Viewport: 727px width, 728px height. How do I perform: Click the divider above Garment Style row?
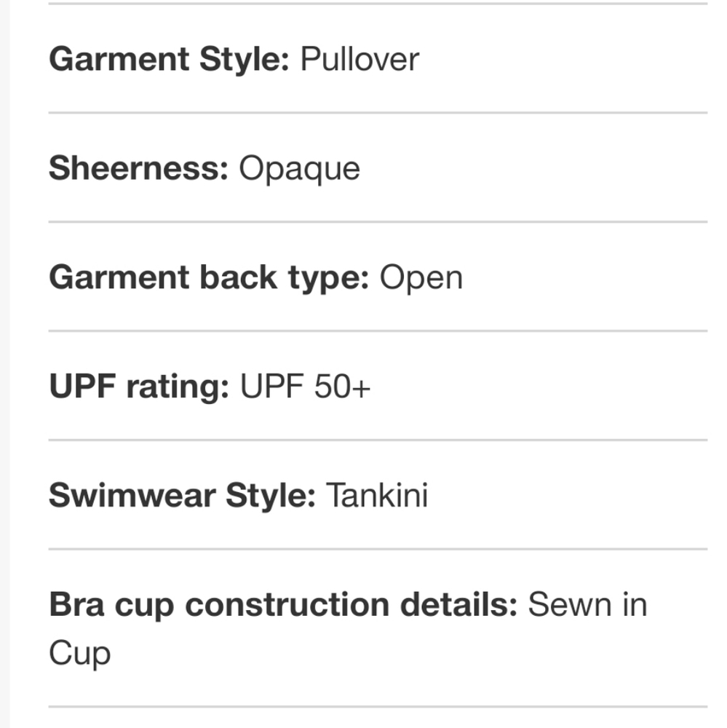pyautogui.click(x=378, y=4)
